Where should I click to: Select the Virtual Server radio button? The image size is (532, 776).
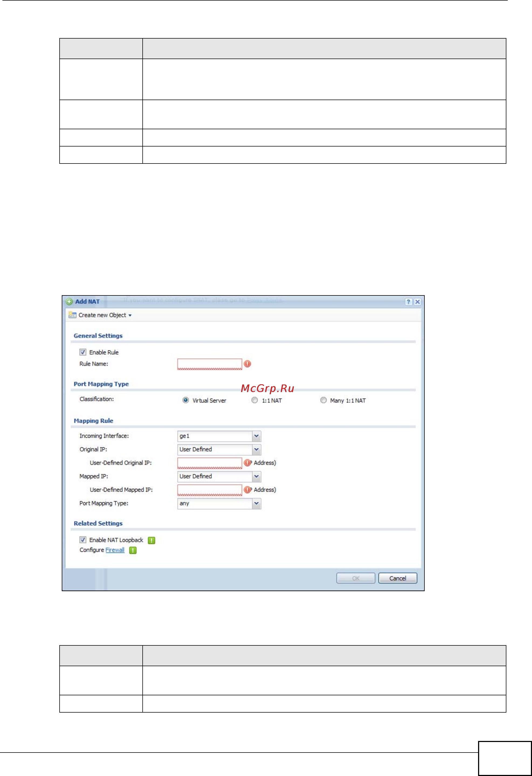pos(186,400)
